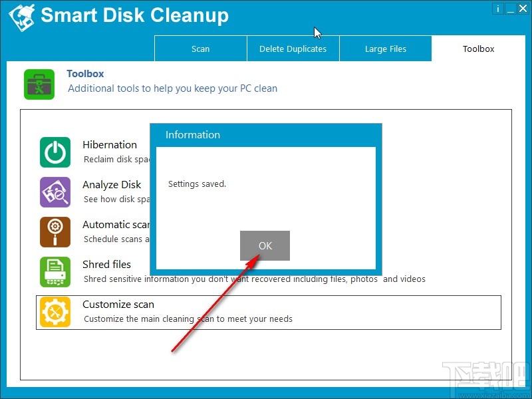Viewport: 532px width, 399px height.
Task: Open the info button in title bar
Action: click(497, 9)
